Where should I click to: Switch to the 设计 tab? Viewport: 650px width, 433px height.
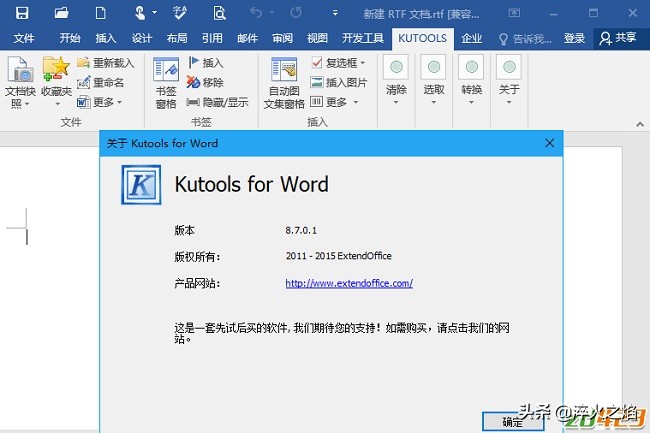142,39
